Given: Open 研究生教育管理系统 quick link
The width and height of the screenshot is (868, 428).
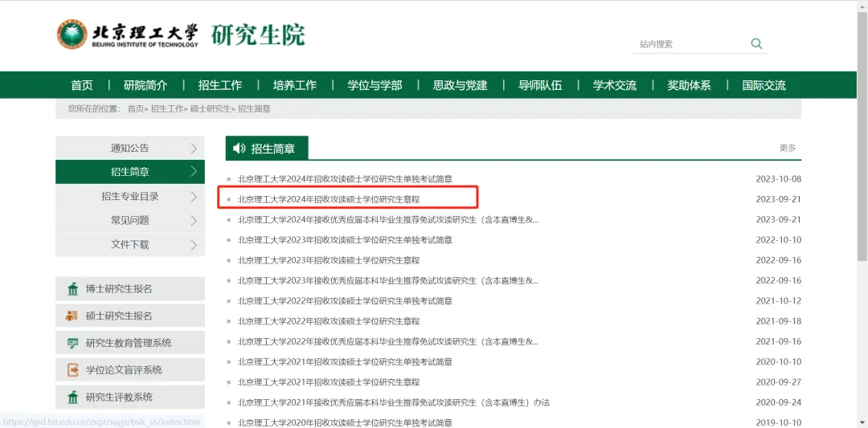Looking at the screenshot, I should [130, 344].
